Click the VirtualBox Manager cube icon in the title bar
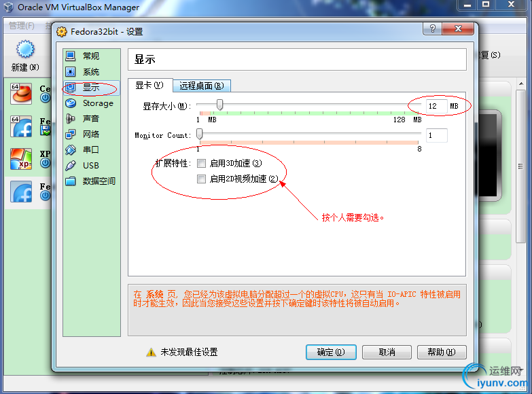532x394 pixels. (x=8, y=7)
